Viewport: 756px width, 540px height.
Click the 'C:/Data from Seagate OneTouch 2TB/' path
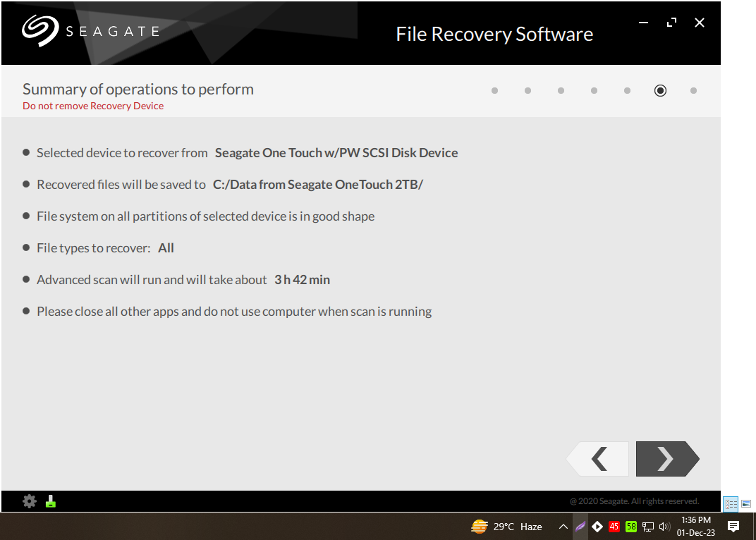point(318,185)
